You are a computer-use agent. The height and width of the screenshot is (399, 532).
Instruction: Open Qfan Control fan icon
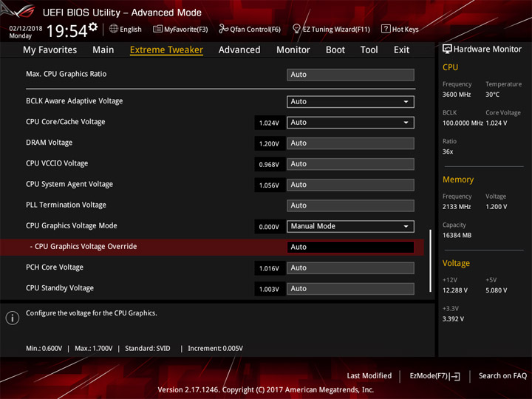pos(223,29)
